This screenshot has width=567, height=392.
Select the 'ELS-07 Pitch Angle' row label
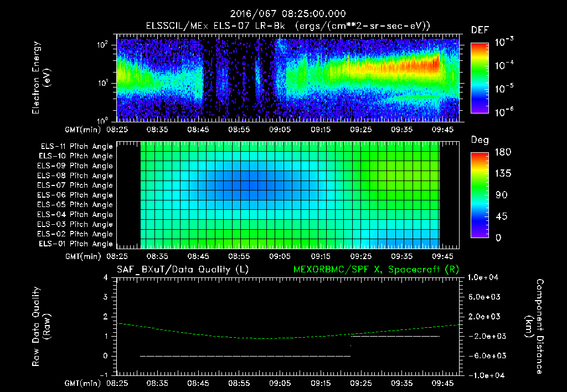tap(75, 185)
